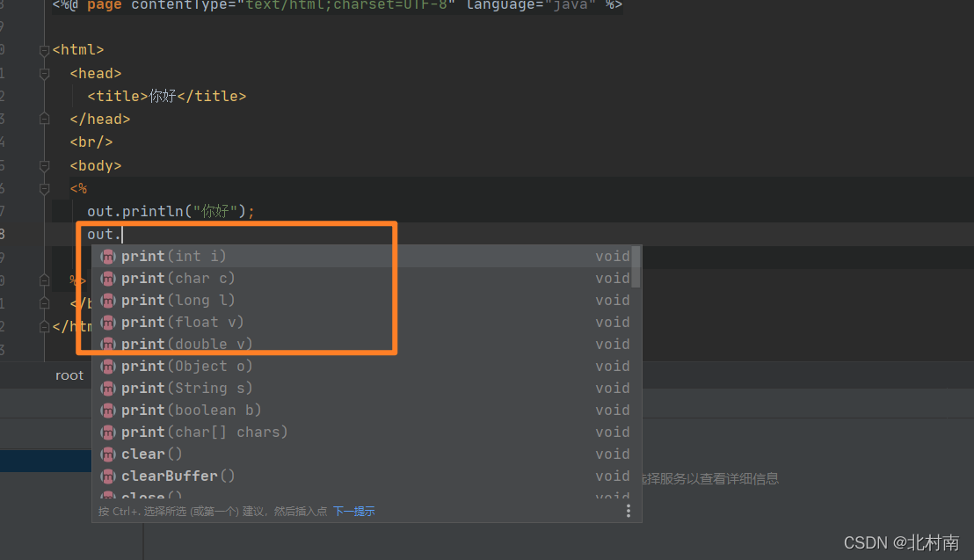Viewport: 974px width, 560px height.
Task: Click the root breadcrumb label
Action: coord(69,375)
